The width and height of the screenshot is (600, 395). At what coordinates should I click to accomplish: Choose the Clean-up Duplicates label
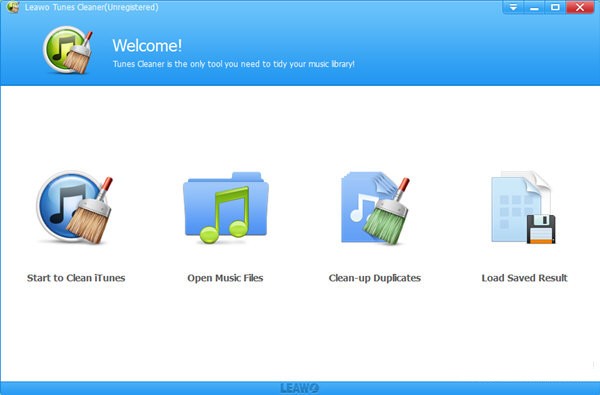[375, 278]
